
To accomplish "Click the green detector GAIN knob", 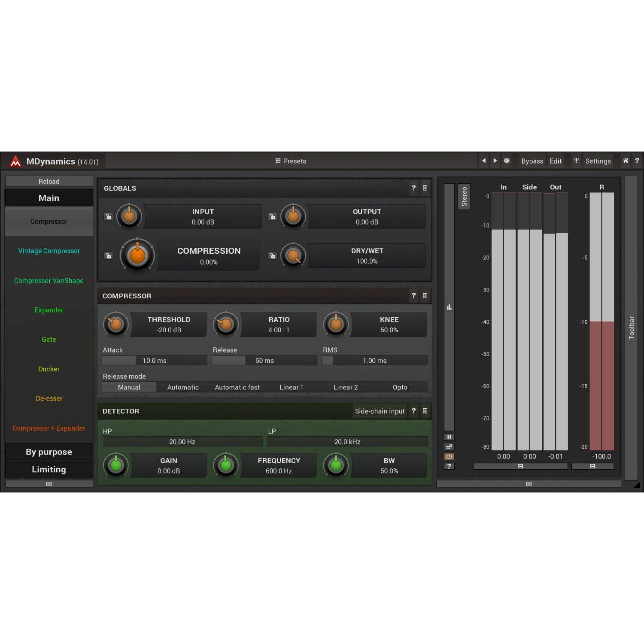I will (116, 465).
